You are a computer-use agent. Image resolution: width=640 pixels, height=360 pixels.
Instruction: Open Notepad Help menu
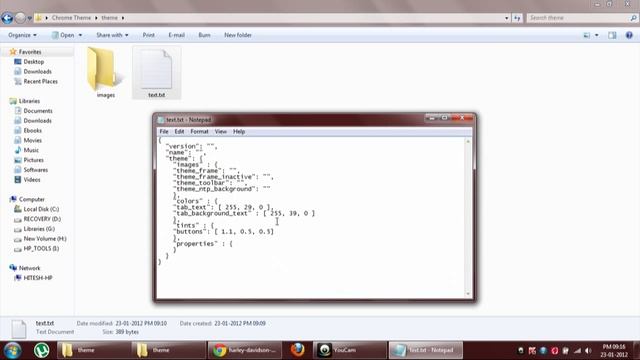pos(239,131)
